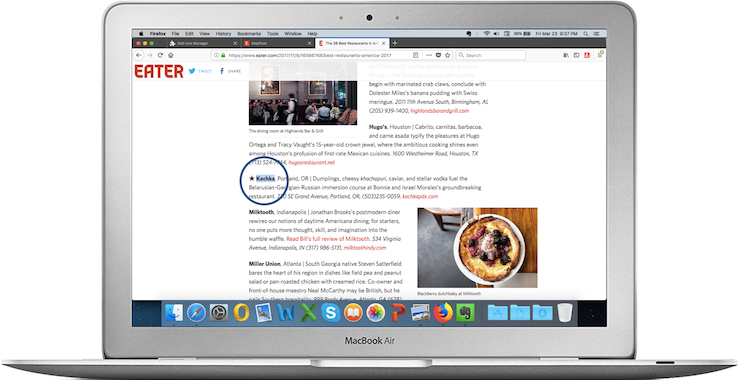Toggle the sidebars toolbar icon

pos(576,55)
